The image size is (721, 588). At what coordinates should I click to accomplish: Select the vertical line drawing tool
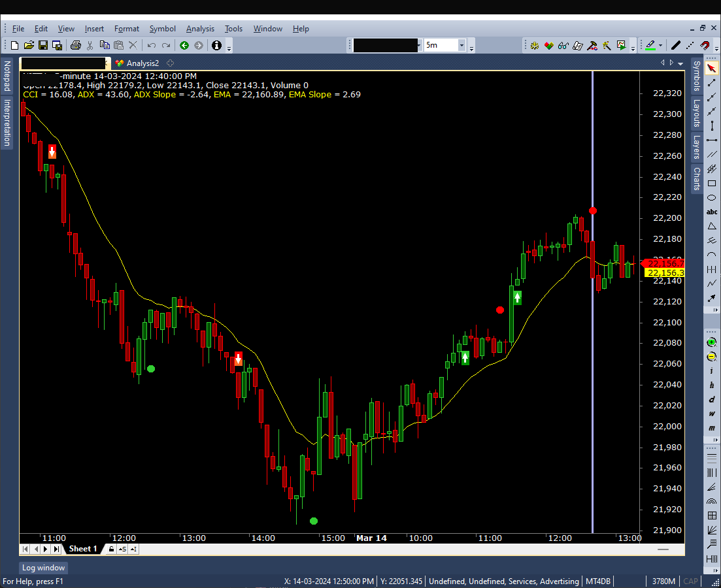tap(711, 125)
